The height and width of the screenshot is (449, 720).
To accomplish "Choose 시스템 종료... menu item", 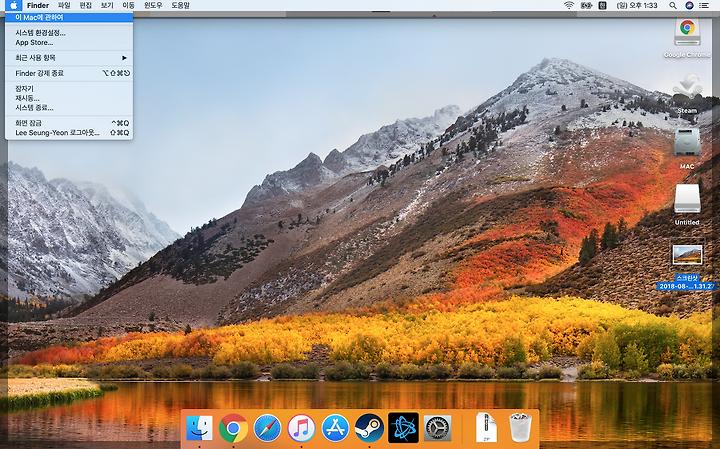I will [69, 108].
